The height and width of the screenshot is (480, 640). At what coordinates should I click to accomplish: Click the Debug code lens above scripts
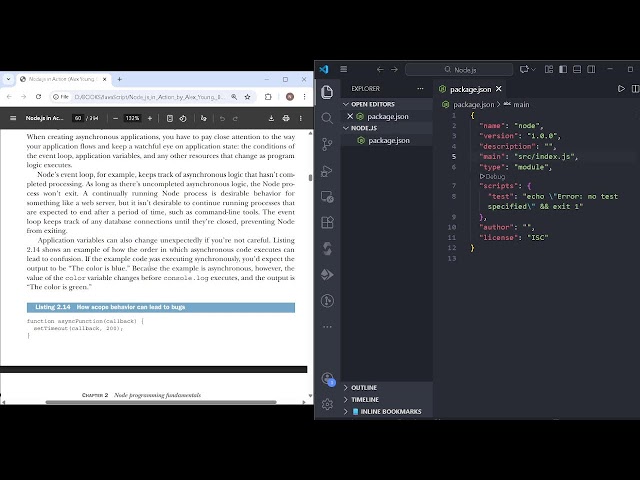tap(493, 176)
